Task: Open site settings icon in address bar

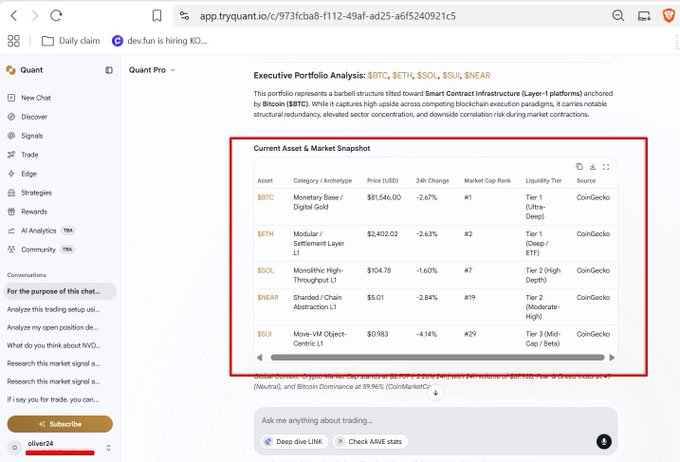Action: [x=184, y=16]
